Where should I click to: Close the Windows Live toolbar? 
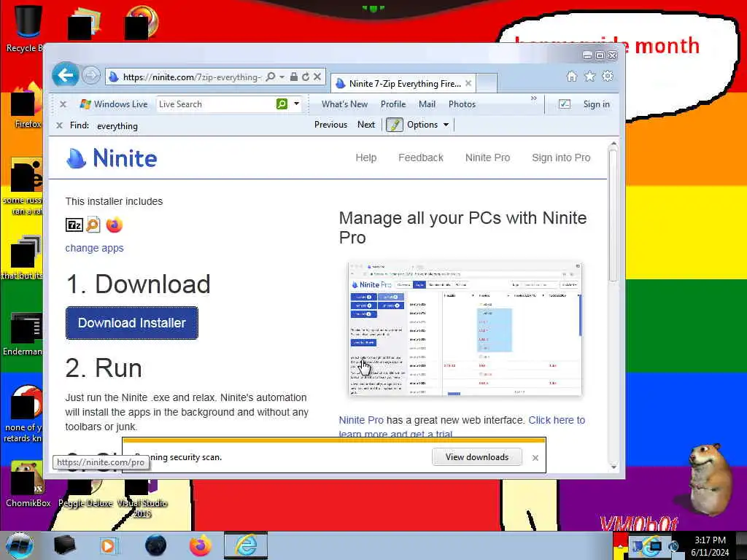pos(63,104)
